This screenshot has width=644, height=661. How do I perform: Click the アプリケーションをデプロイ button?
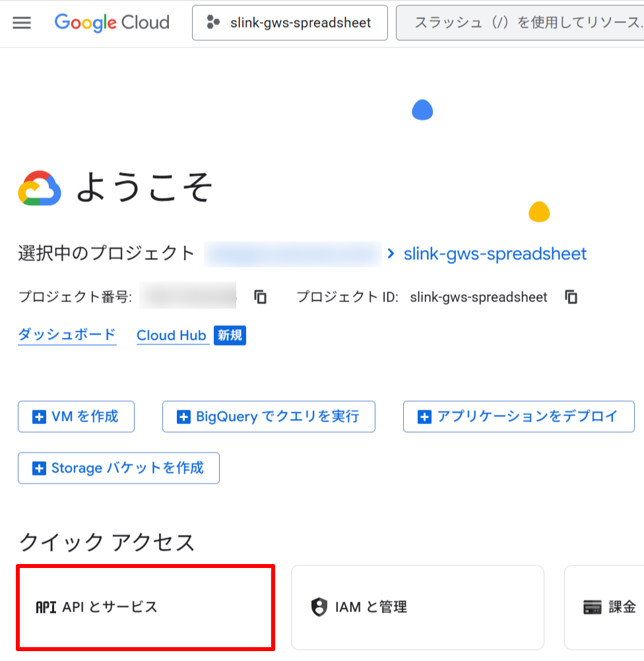pyautogui.click(x=519, y=416)
